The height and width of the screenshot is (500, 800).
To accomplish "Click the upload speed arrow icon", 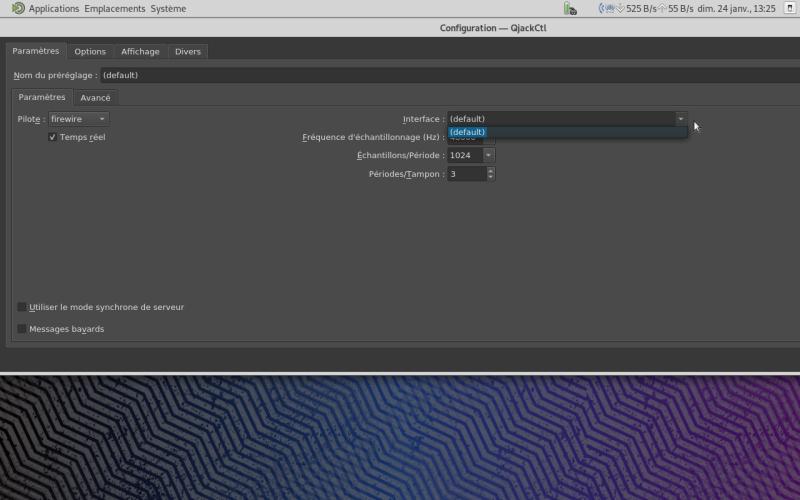I will [662, 8].
